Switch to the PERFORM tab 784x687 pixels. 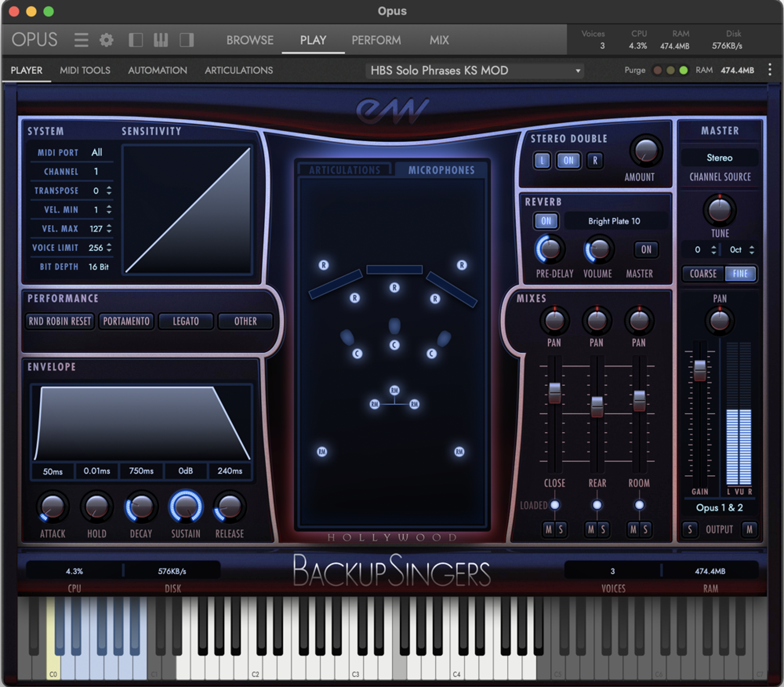click(x=376, y=40)
